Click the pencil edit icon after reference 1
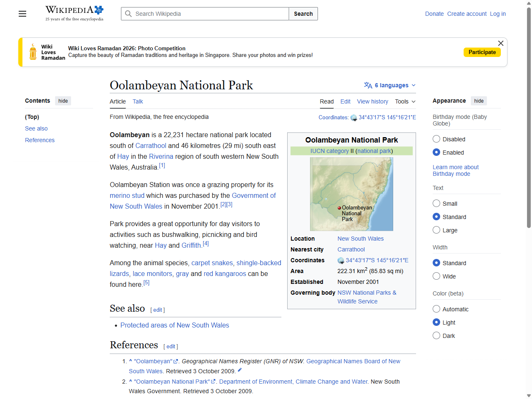 tap(240, 370)
